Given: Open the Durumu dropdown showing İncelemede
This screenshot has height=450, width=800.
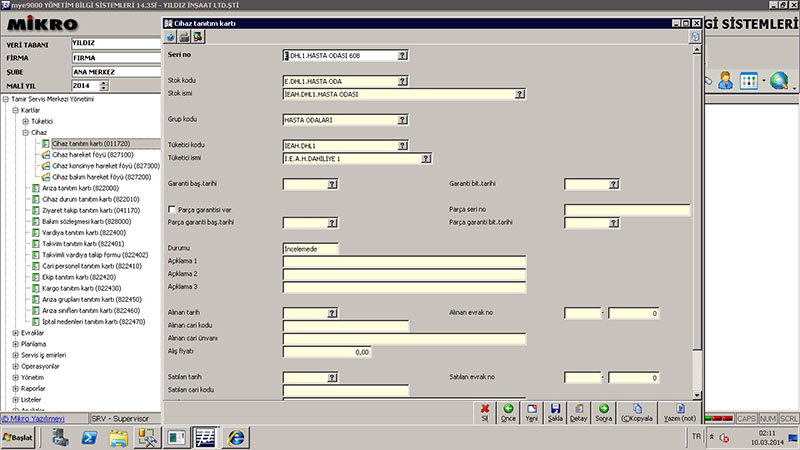Looking at the screenshot, I should click(310, 249).
